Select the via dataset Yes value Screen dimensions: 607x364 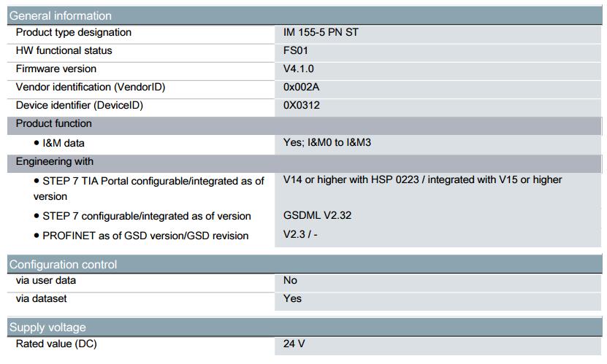(292, 298)
